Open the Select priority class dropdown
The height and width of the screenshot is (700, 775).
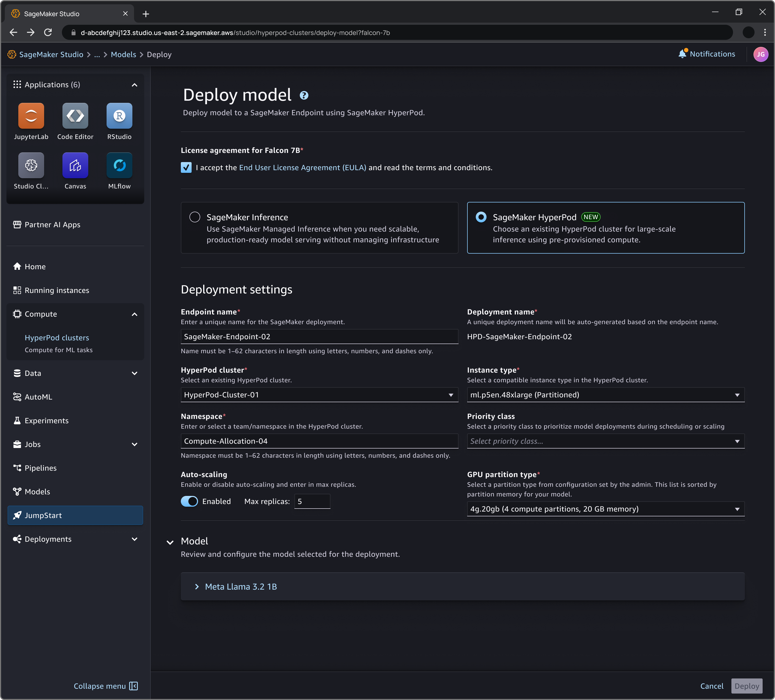605,441
